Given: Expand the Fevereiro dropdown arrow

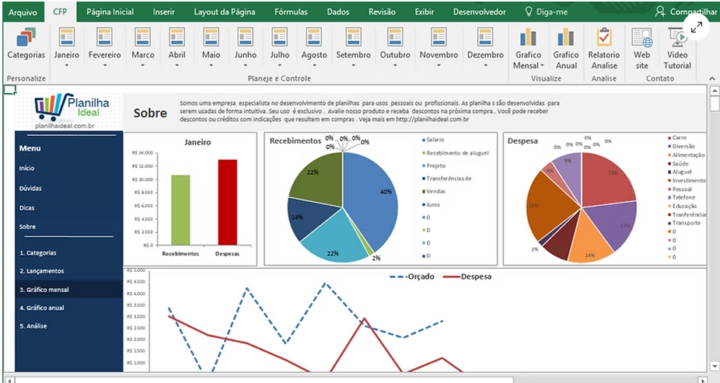Looking at the screenshot, I should tap(105, 66).
